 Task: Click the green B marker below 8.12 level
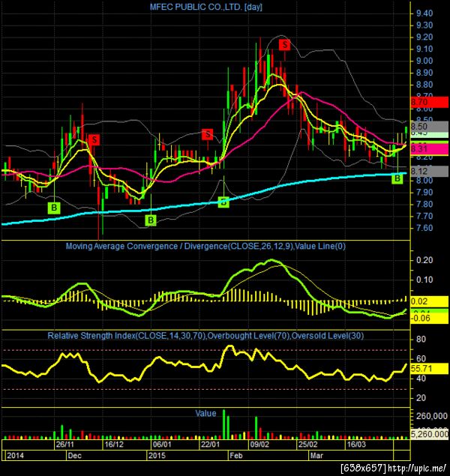click(x=397, y=178)
